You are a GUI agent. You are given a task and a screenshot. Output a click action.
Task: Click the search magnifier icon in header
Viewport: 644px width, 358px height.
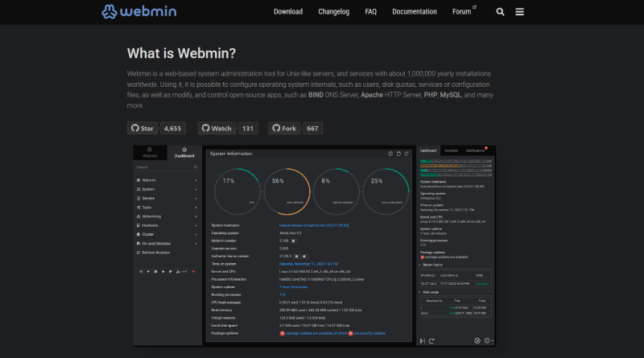click(500, 12)
